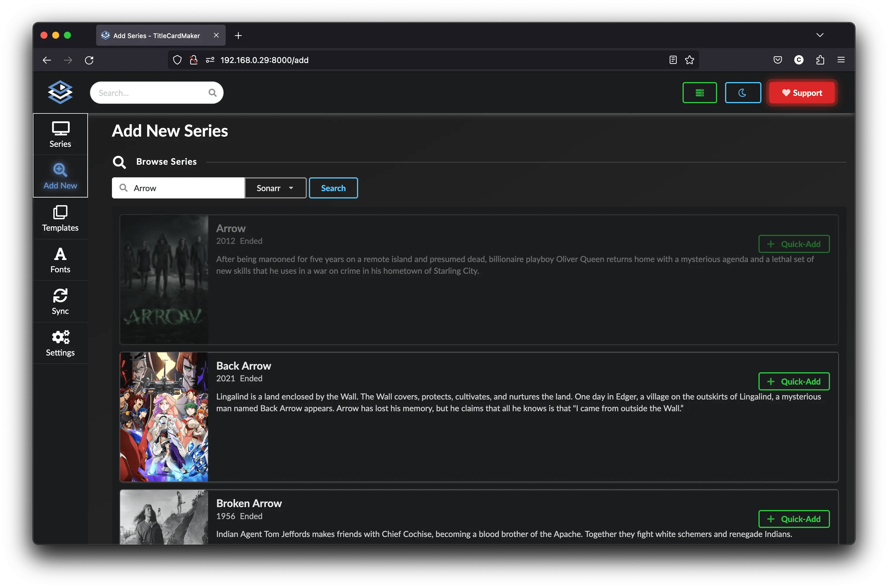Reload the page with the refresh icon
Image resolution: width=888 pixels, height=588 pixels.
pos(89,60)
